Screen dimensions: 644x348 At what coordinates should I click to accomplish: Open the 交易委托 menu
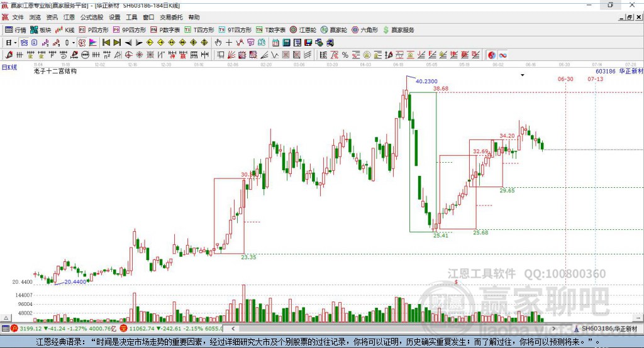point(171,17)
